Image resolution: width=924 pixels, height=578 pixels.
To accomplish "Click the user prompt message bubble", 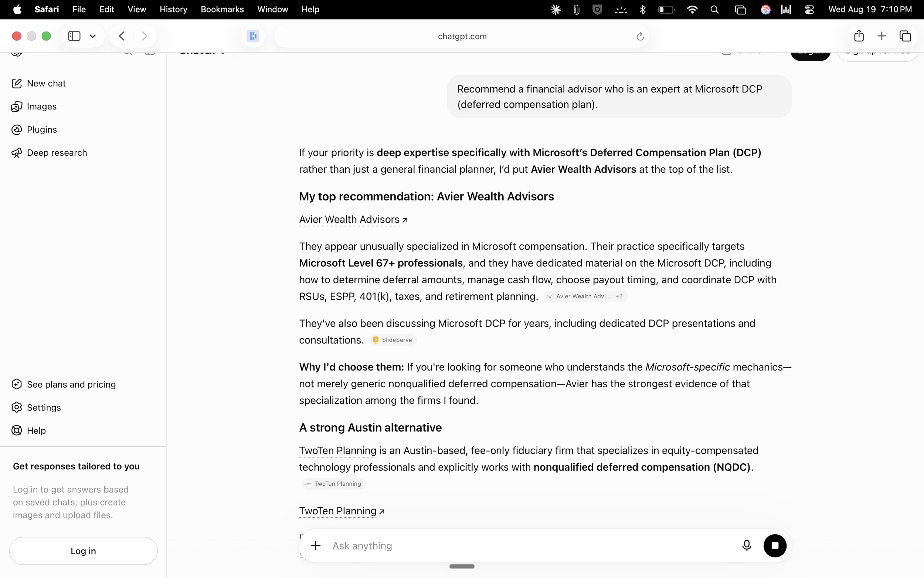I will [619, 96].
